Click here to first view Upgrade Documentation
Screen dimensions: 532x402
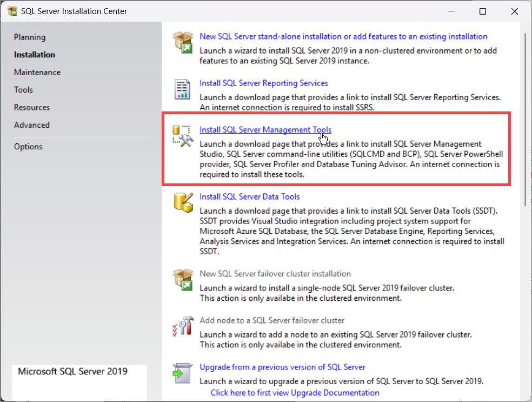click(295, 393)
